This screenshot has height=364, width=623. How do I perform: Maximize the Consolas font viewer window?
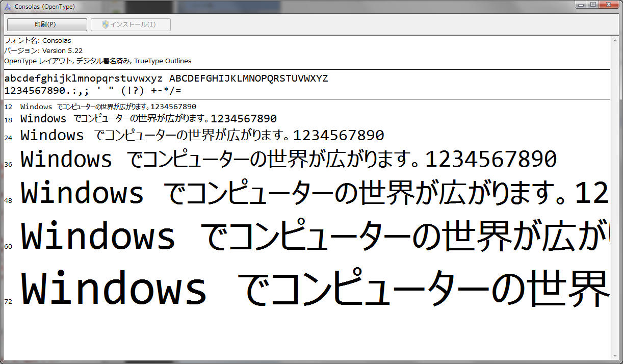click(593, 5)
